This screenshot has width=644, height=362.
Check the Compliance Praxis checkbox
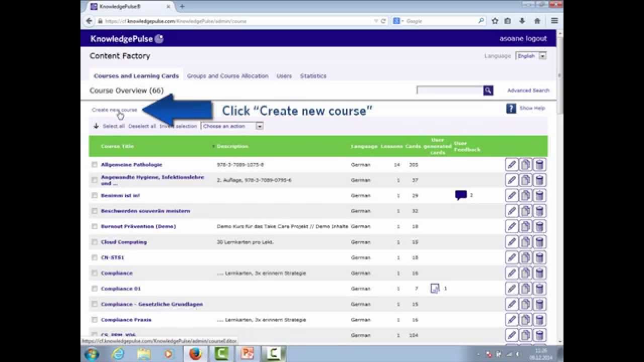[x=94, y=320]
